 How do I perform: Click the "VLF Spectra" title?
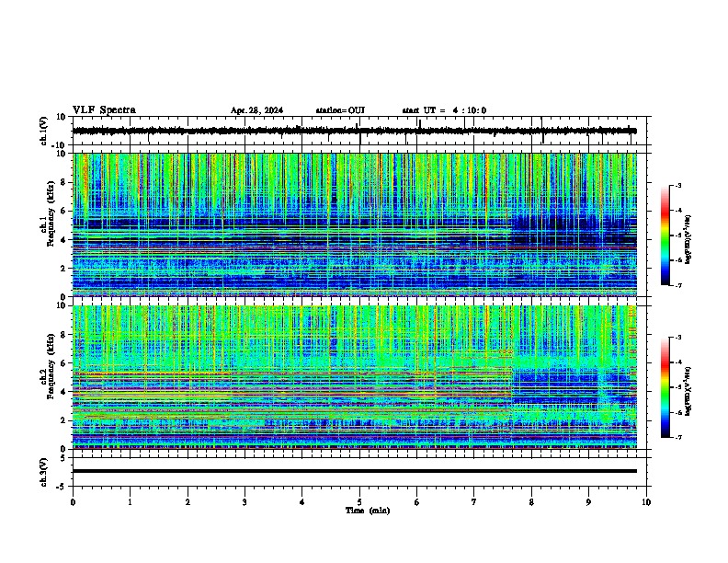[x=104, y=110]
